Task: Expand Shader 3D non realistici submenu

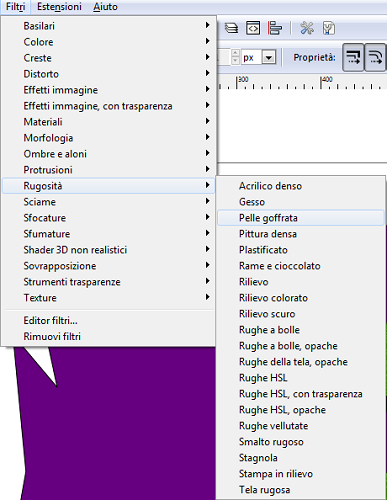Action: tap(109, 250)
